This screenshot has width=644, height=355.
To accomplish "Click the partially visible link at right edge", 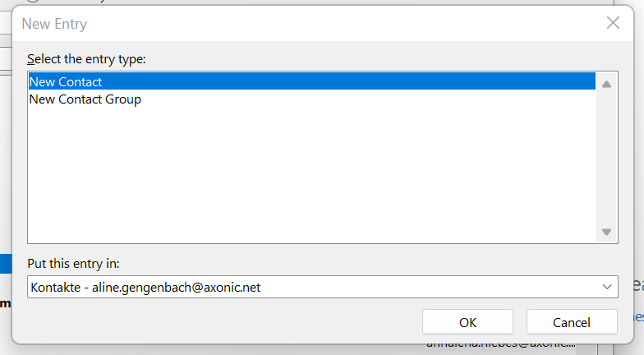I will click(639, 316).
